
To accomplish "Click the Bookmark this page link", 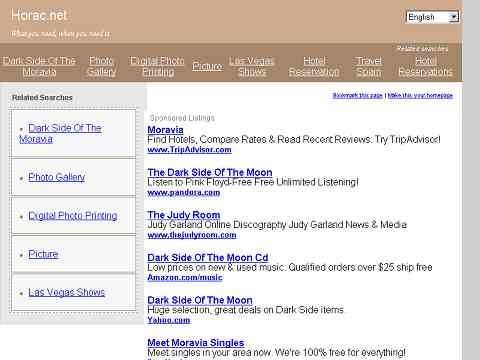I will coord(358,95).
